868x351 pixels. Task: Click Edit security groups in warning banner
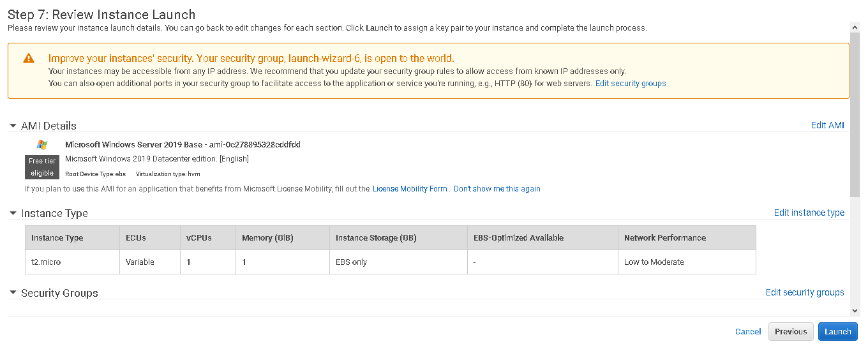coord(630,84)
